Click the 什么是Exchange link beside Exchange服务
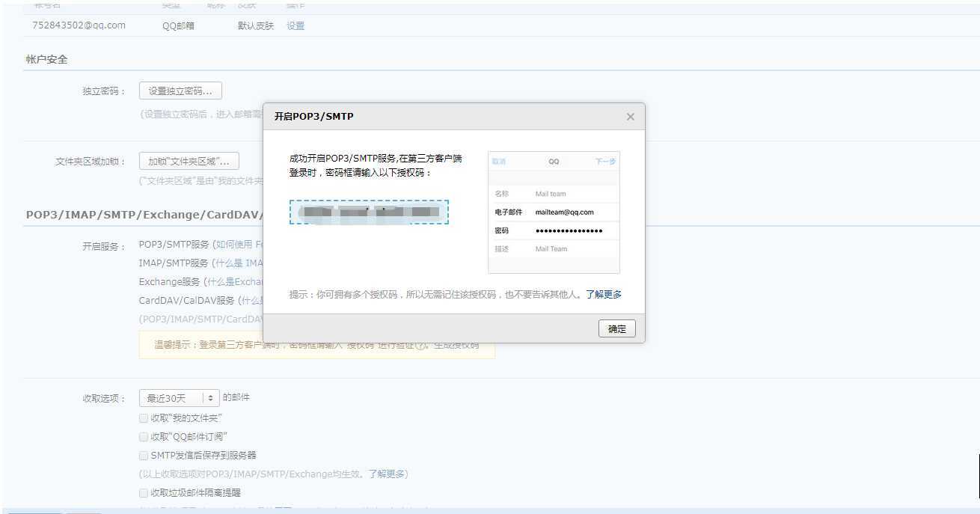This screenshot has width=980, height=514. coord(234,282)
